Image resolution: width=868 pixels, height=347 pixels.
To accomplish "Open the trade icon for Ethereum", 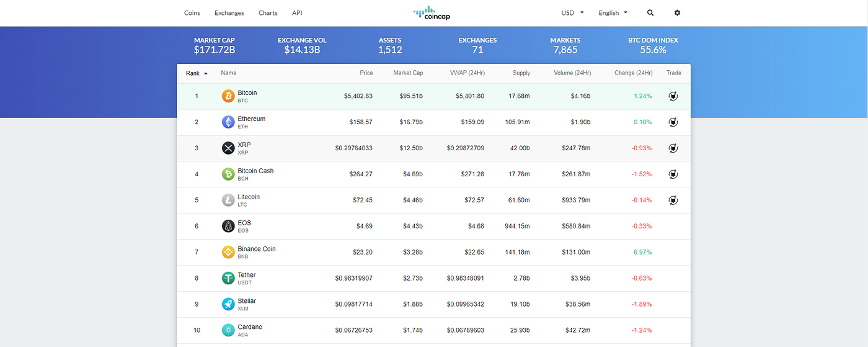I will coord(673,122).
